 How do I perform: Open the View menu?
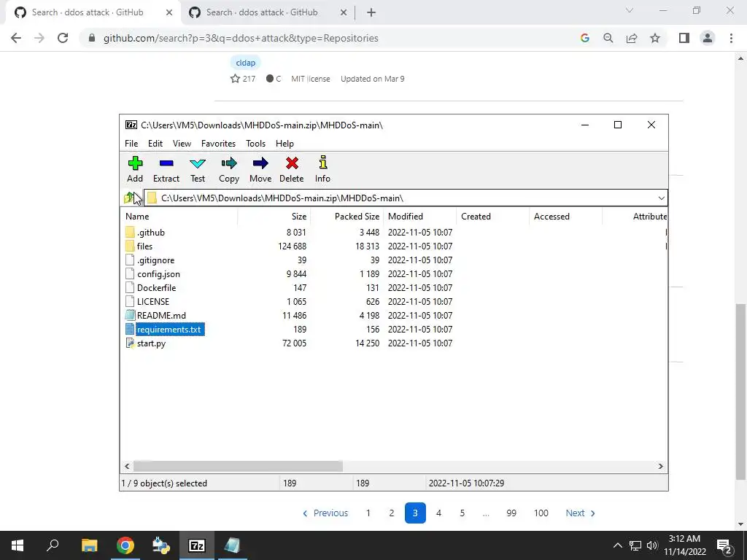(182, 144)
